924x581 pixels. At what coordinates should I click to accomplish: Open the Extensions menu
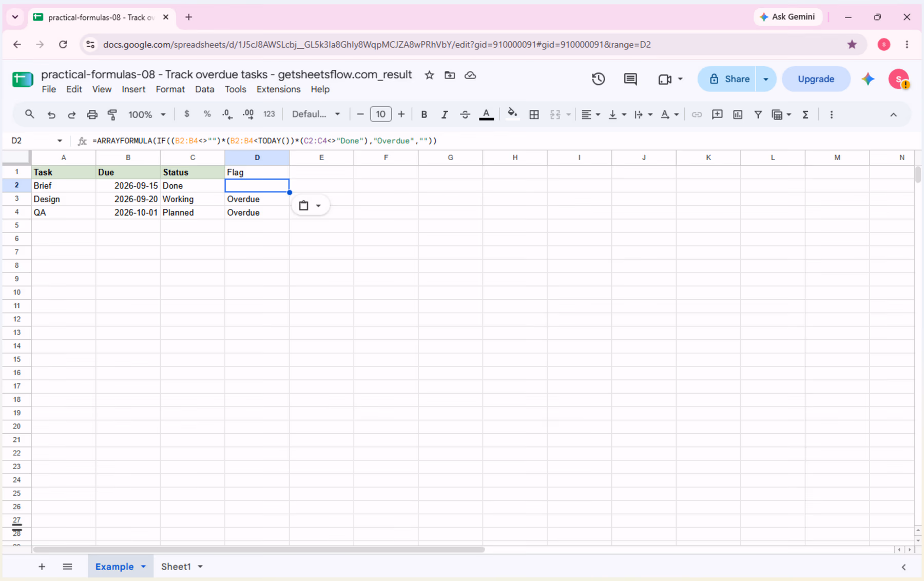(278, 89)
